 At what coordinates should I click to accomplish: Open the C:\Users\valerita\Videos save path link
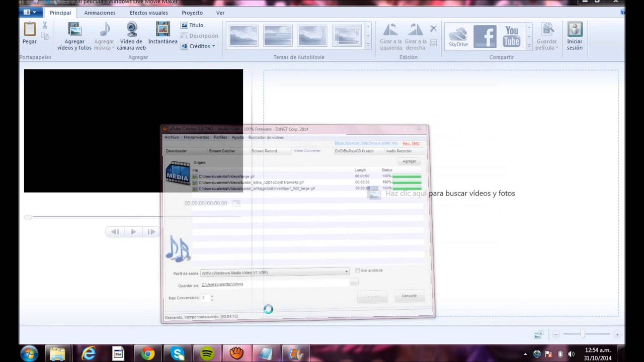click(222, 284)
